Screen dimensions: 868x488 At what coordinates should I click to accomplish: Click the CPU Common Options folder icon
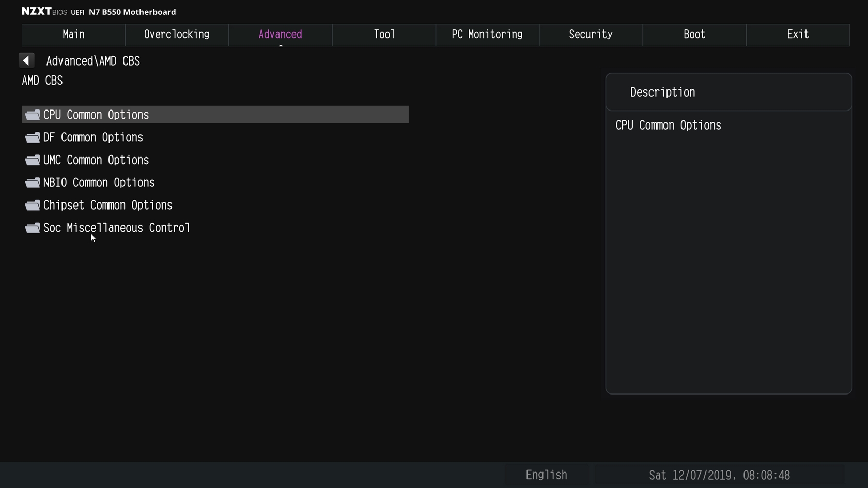[x=33, y=115]
